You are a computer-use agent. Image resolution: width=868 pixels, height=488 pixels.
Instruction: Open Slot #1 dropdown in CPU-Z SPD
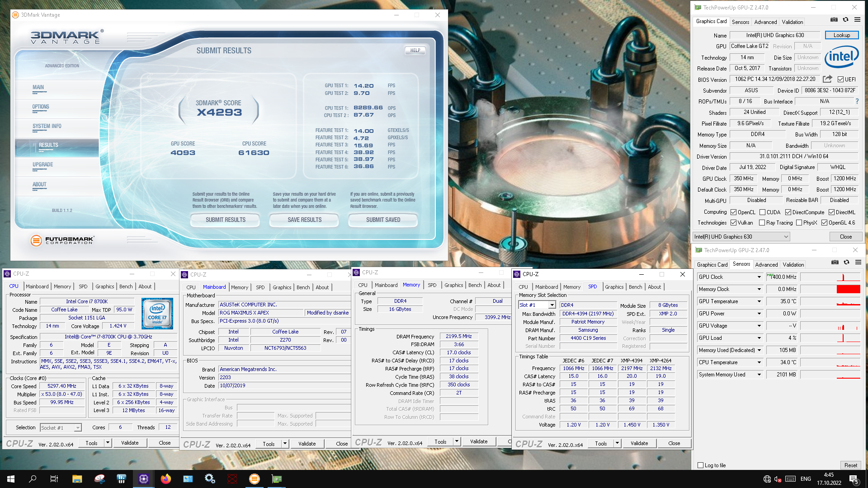pos(537,305)
